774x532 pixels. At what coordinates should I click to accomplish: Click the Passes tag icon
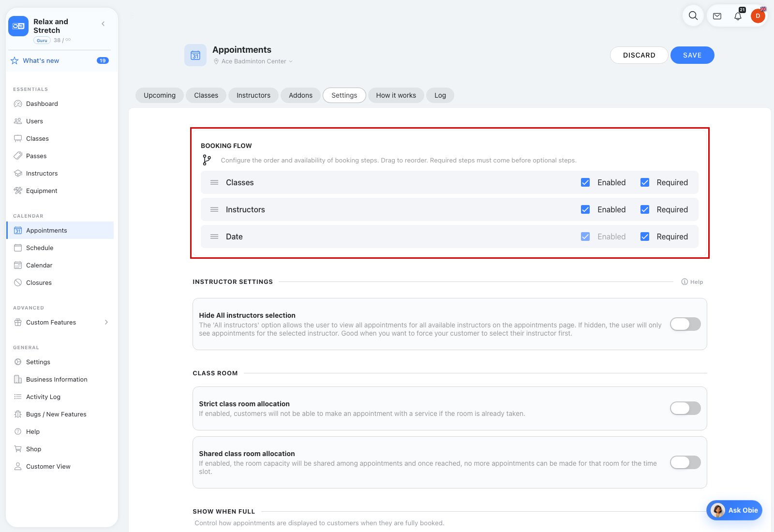18,156
